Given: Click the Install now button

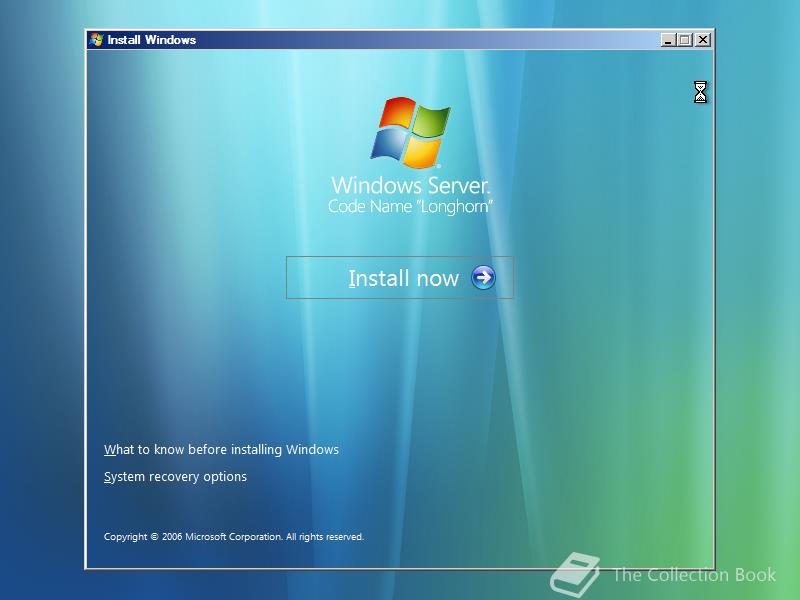Looking at the screenshot, I should point(399,278).
